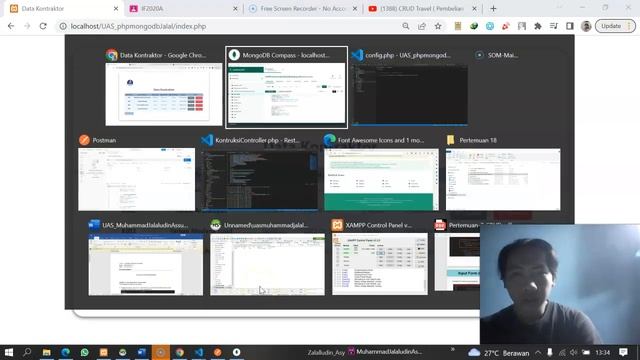Open File Explorer from the taskbar
Viewport: 640px width, 360px height.
click(x=47, y=352)
